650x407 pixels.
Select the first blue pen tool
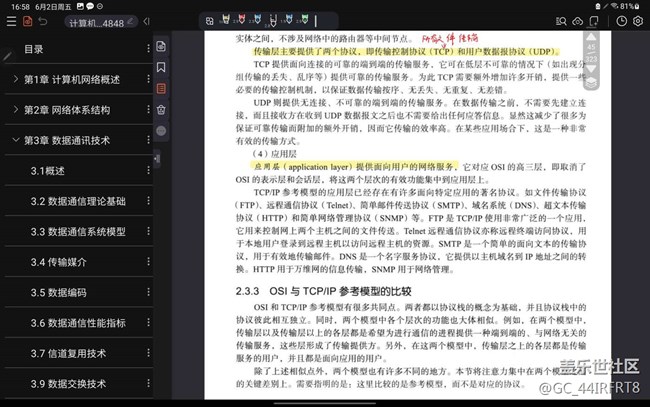257,19
